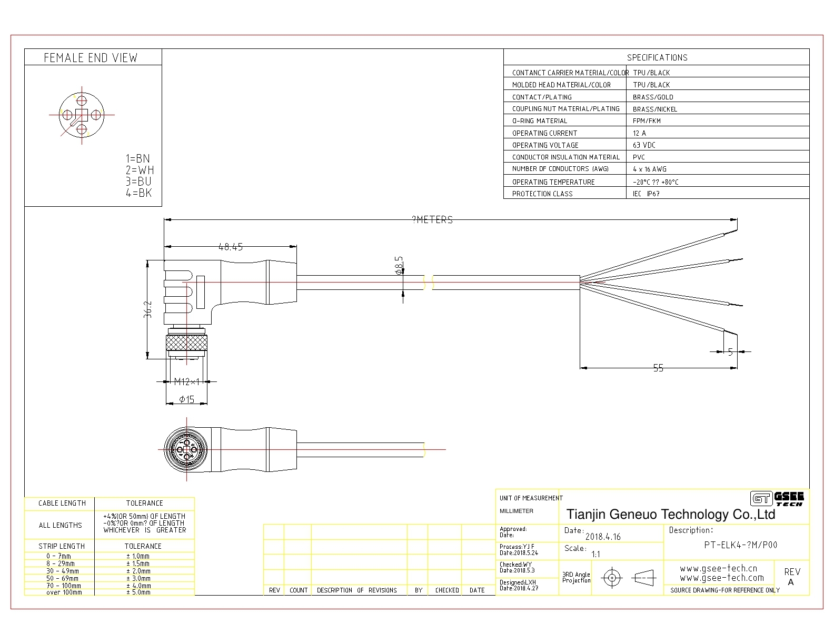Image resolution: width=834 pixels, height=644 pixels.
Task: Click the '5' wire tip dimension
Action: (x=730, y=352)
